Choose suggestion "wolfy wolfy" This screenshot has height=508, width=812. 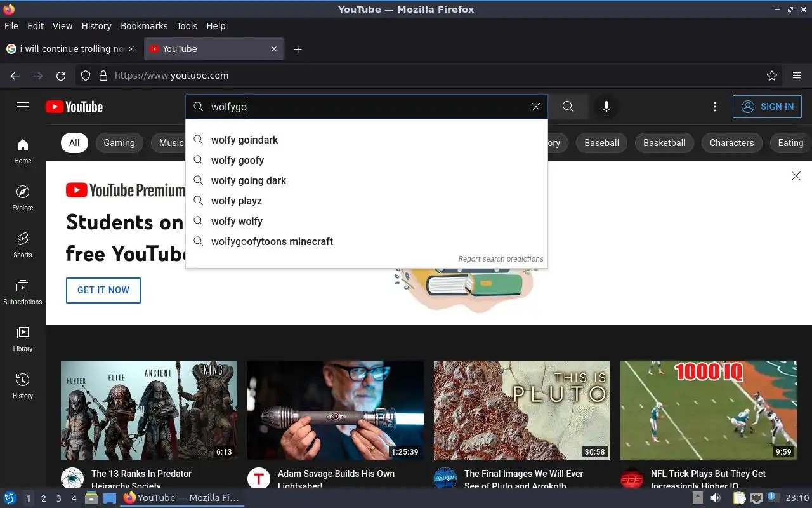[x=367, y=221]
